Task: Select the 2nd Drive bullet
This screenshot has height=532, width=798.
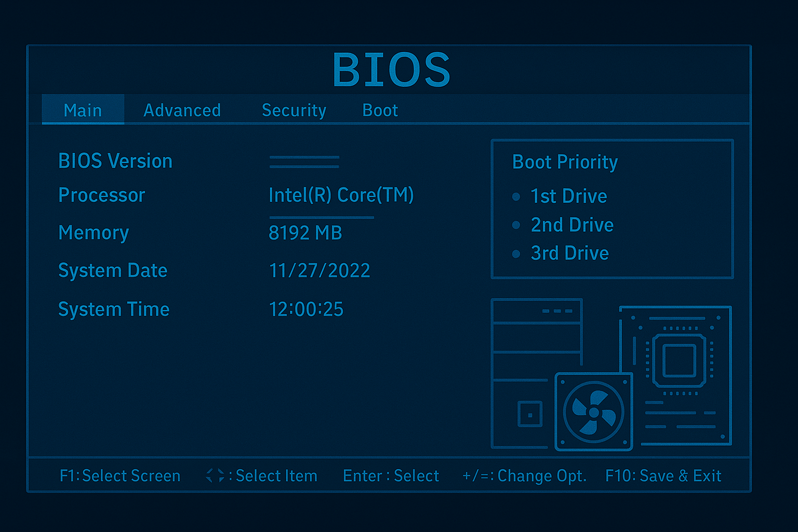Action: [x=516, y=225]
